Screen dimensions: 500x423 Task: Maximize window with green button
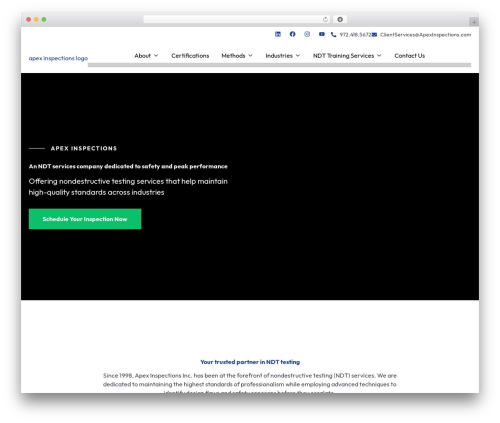tap(44, 19)
